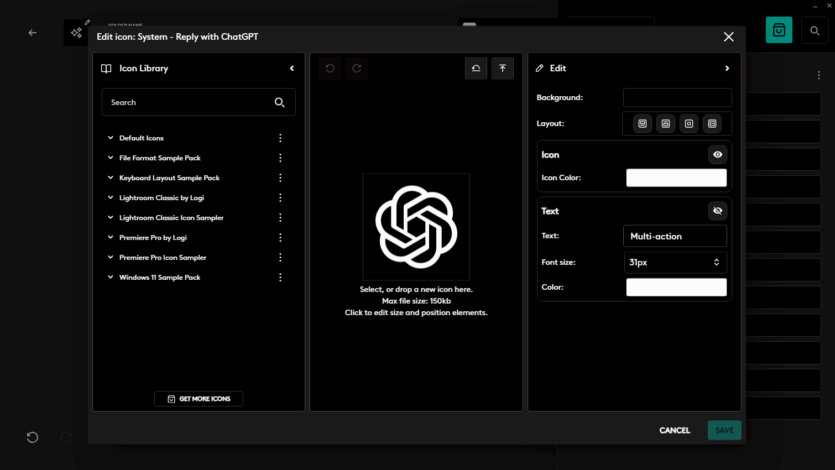This screenshot has height=470, width=835.
Task: Open options menu for Default Icons
Action: point(280,138)
